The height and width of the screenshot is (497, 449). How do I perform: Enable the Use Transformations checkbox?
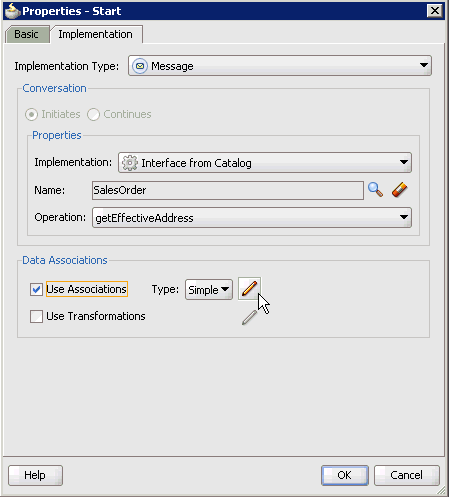pos(36,316)
